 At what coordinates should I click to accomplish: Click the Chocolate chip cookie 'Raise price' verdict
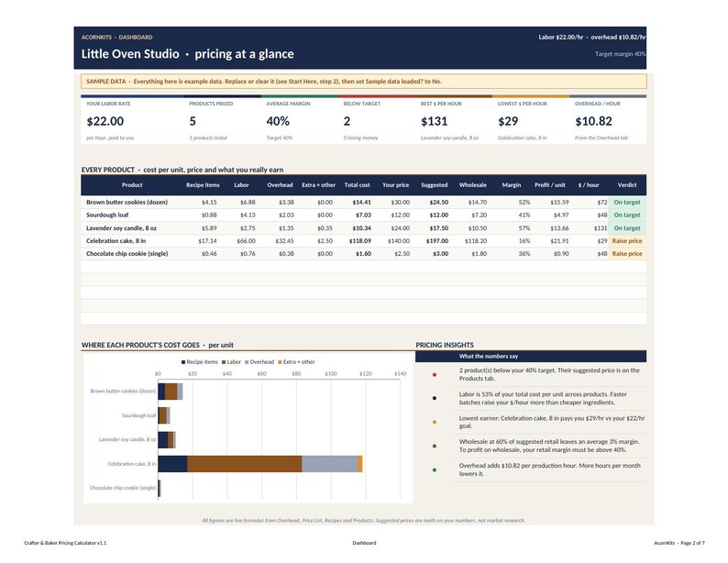click(x=627, y=253)
